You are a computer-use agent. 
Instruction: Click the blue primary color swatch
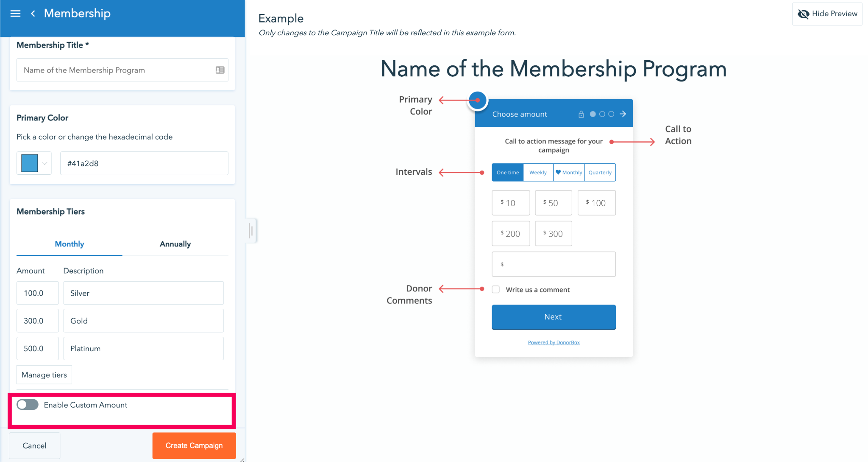pyautogui.click(x=29, y=163)
